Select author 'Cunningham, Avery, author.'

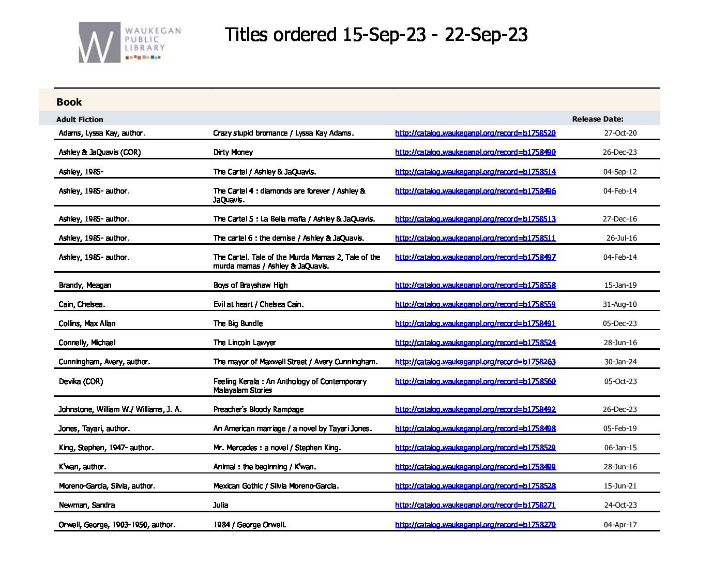pos(104,362)
